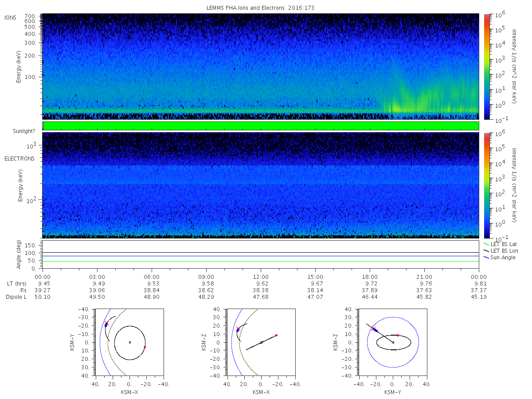
Task: Click the Rs value 39.27
Action: tap(43, 290)
